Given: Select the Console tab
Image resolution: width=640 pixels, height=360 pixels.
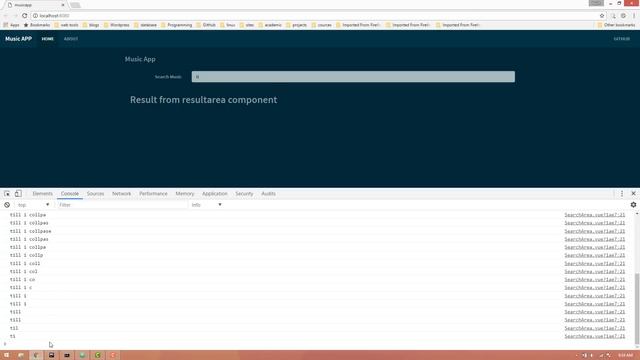Looking at the screenshot, I should coord(70,194).
